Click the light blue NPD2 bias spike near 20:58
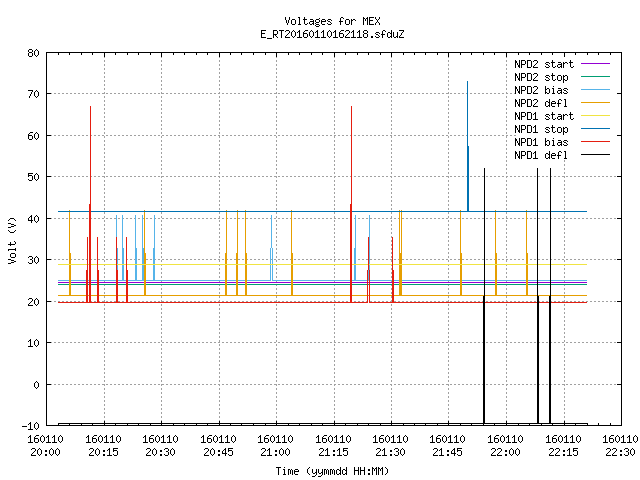Image resolution: width=640 pixels, height=480 pixels. 271,248
